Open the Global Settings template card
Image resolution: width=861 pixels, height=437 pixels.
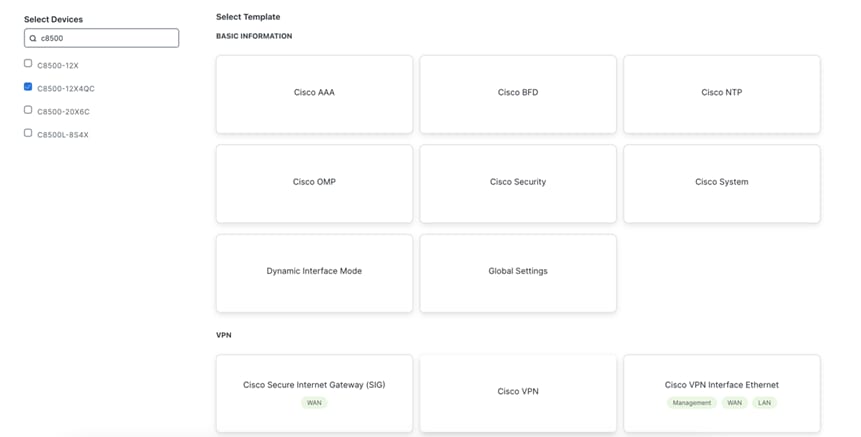tap(518, 273)
